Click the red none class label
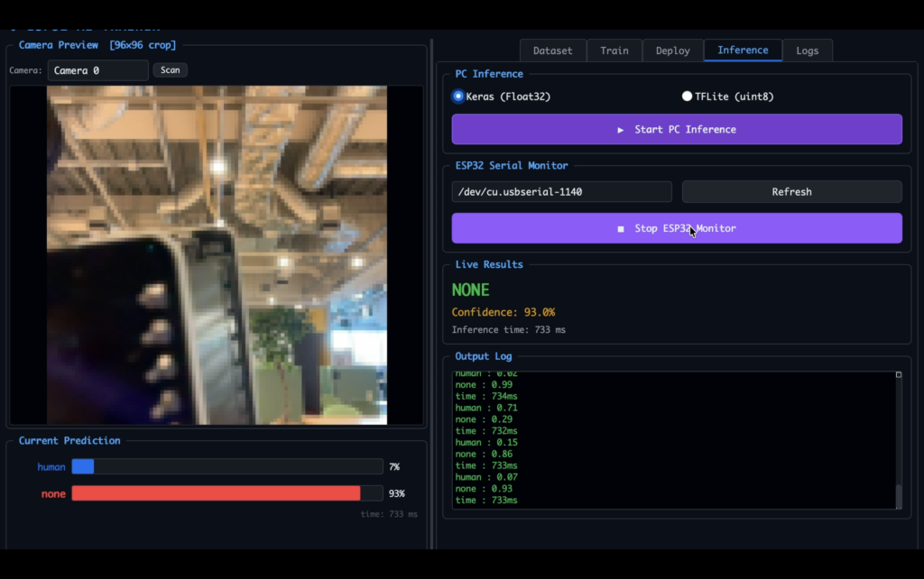Image resolution: width=924 pixels, height=579 pixels. [x=53, y=493]
